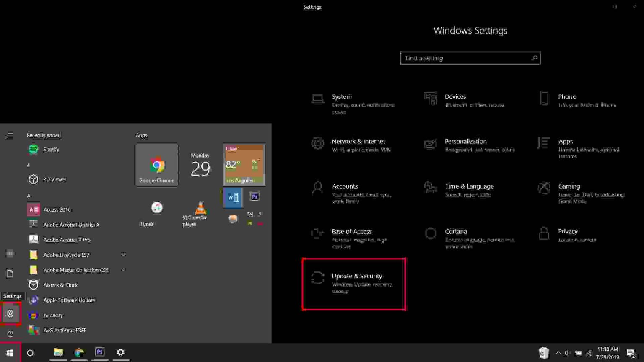
Task: Click the search magnifier in Settings
Action: click(534, 58)
